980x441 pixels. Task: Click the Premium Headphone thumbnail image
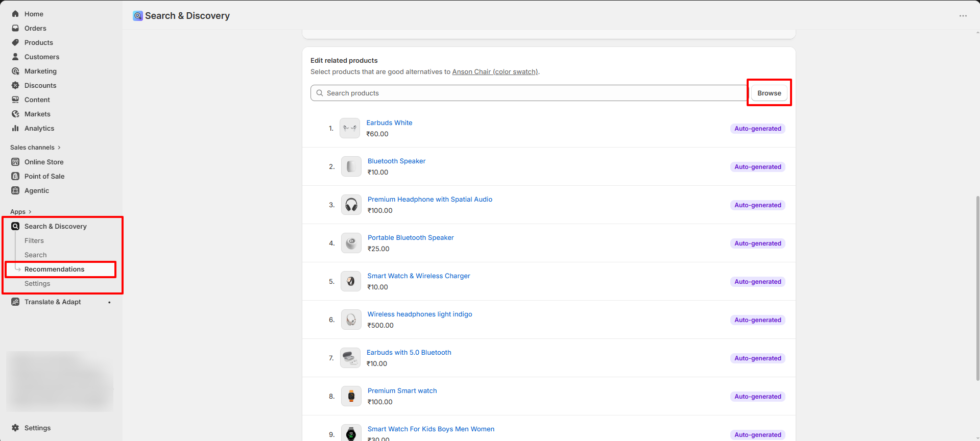351,205
